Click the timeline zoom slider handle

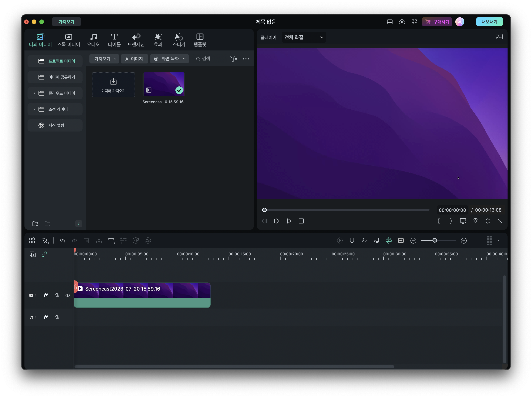435,240
